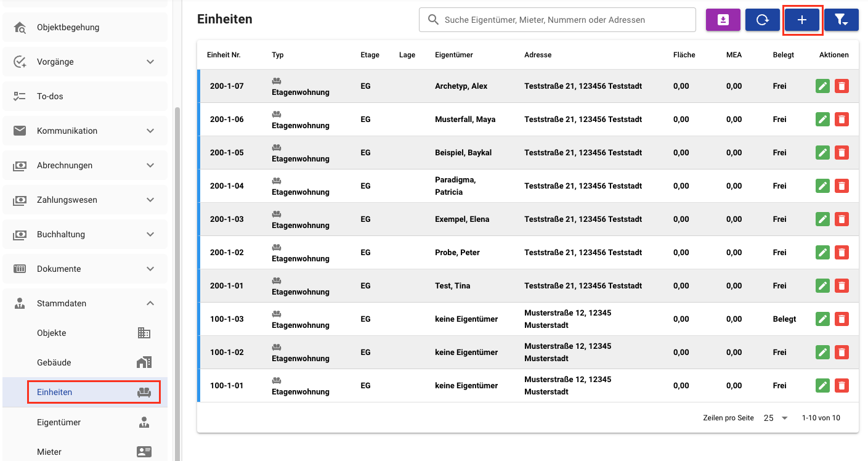
Task: Sort by Eigentümer column header
Action: click(x=454, y=55)
